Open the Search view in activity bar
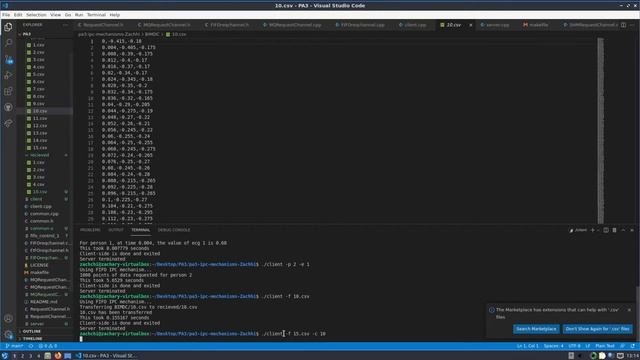This screenshot has height=360, width=640. coord(8,43)
